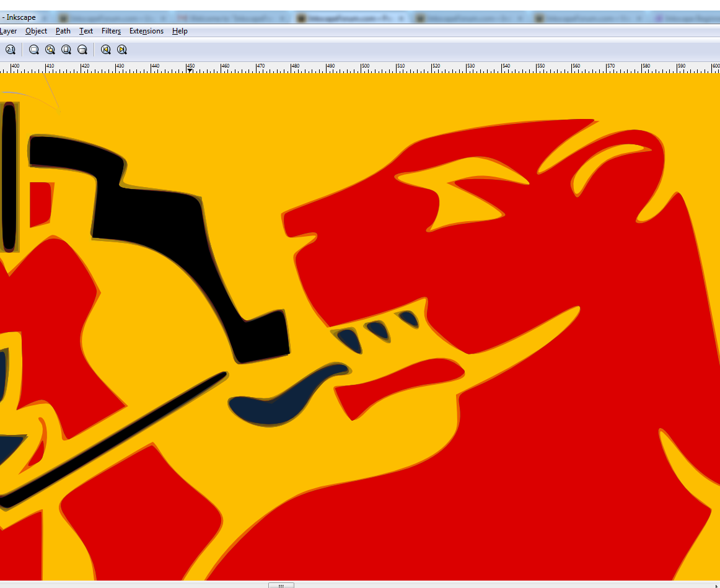Zoom to fit the selection

[34, 50]
